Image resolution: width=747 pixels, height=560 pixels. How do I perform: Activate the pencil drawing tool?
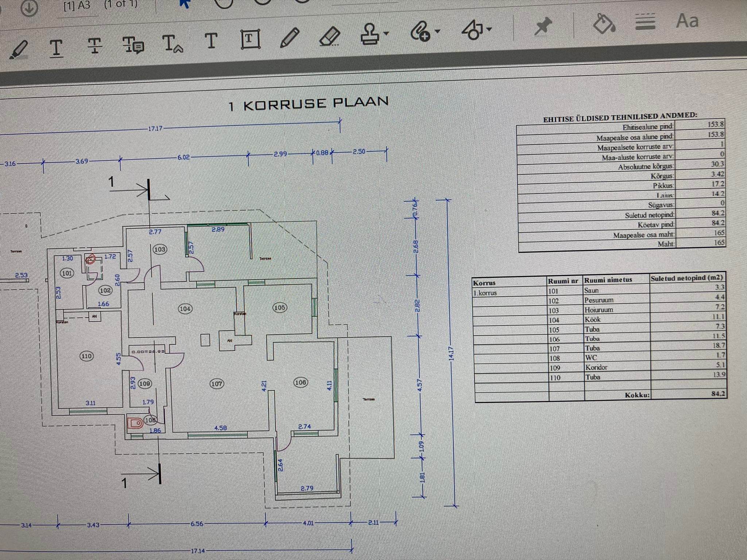(290, 37)
